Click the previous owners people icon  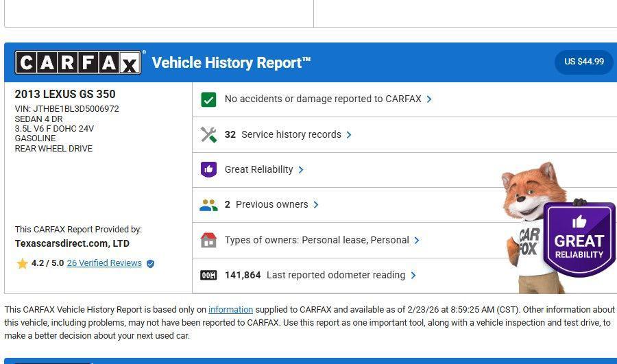(208, 205)
